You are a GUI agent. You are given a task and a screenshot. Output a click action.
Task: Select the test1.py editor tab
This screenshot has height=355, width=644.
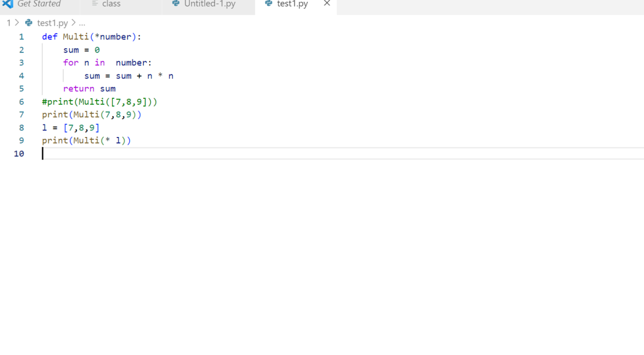292,4
